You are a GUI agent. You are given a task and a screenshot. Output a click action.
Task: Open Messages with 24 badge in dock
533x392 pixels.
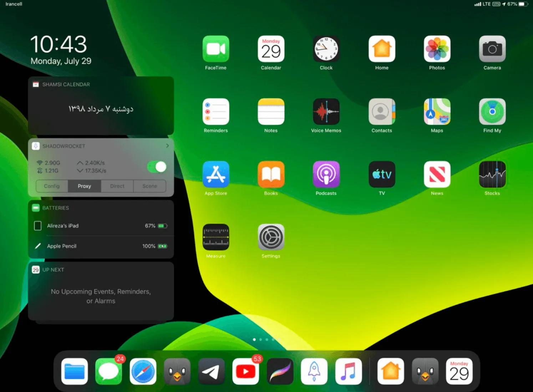tap(109, 371)
